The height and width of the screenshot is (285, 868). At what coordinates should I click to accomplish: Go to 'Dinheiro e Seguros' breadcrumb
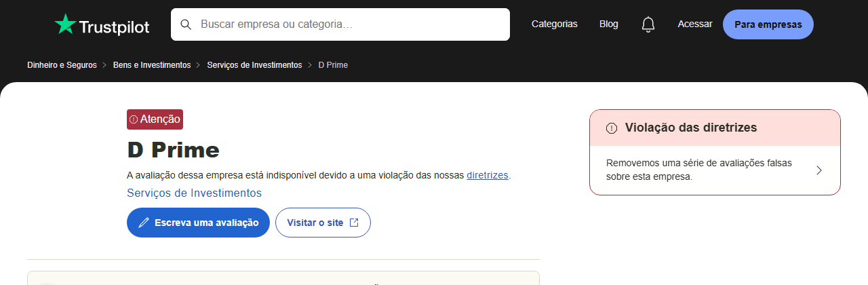pyautogui.click(x=62, y=64)
